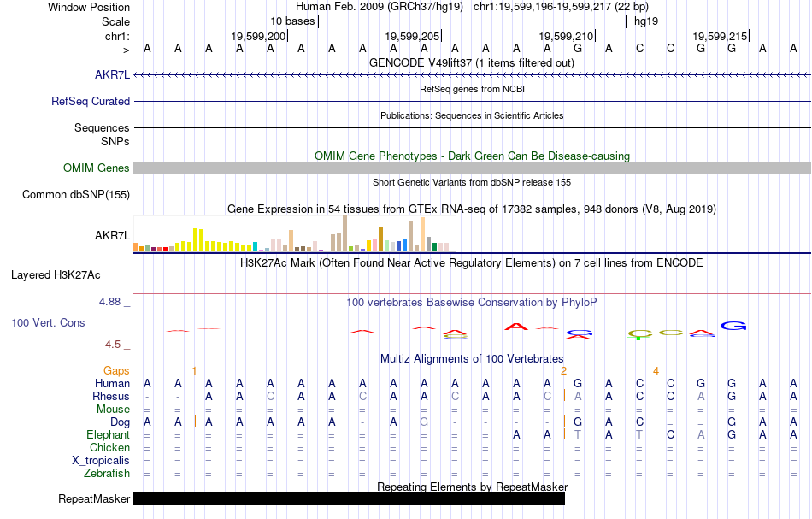Click the hg19 label beside the scale bar
812x519 pixels.
(x=646, y=21)
